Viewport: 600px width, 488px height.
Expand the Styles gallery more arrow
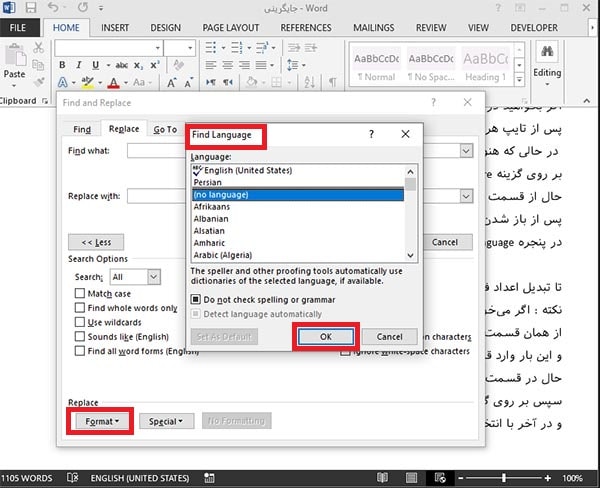[519, 80]
